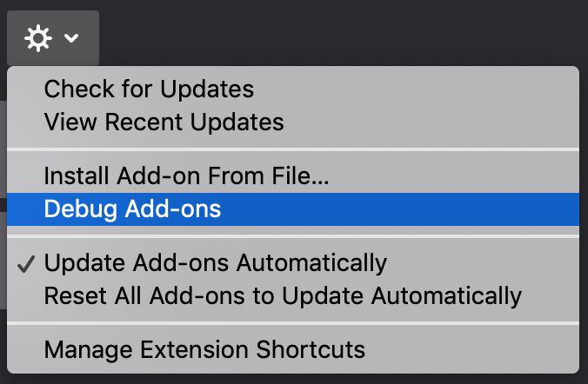Viewport: 588px width, 384px height.
Task: Uncheck the ticked automatic updates item
Action: tap(293, 263)
